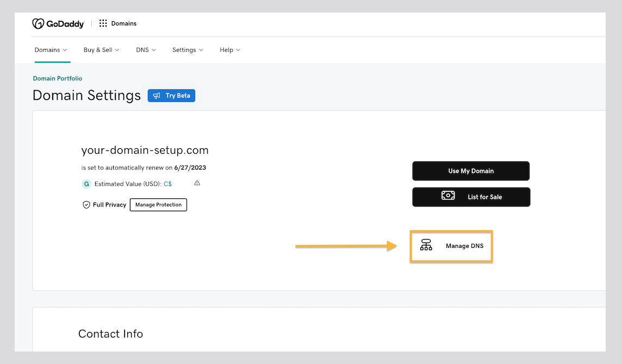
Task: Click the Try Beta button
Action: click(x=171, y=95)
